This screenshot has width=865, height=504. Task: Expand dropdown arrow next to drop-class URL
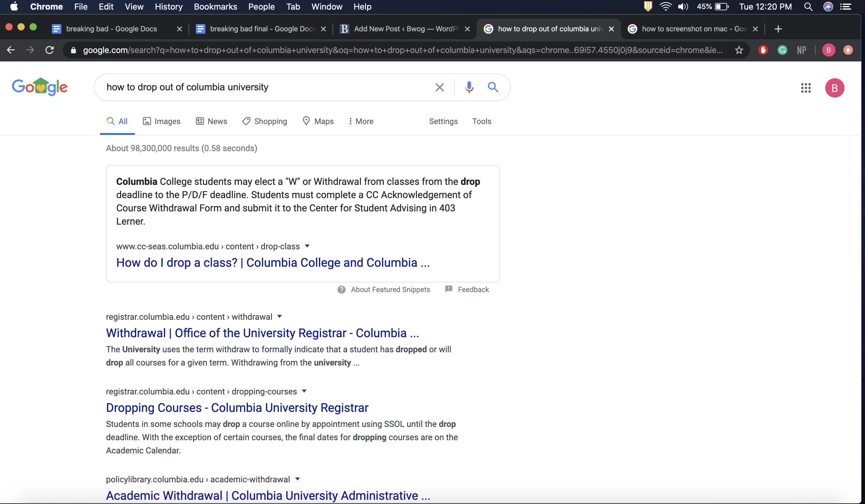[x=307, y=246]
